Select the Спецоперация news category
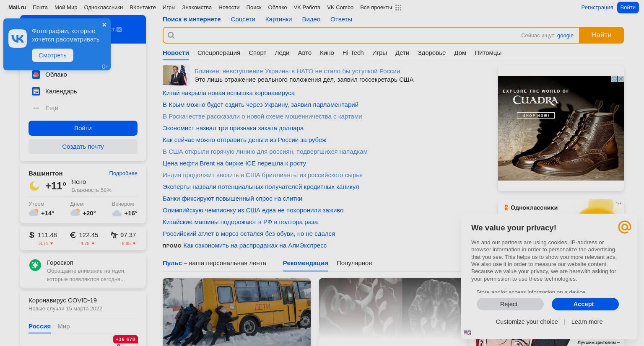This screenshot has width=644, height=346. coord(219,53)
